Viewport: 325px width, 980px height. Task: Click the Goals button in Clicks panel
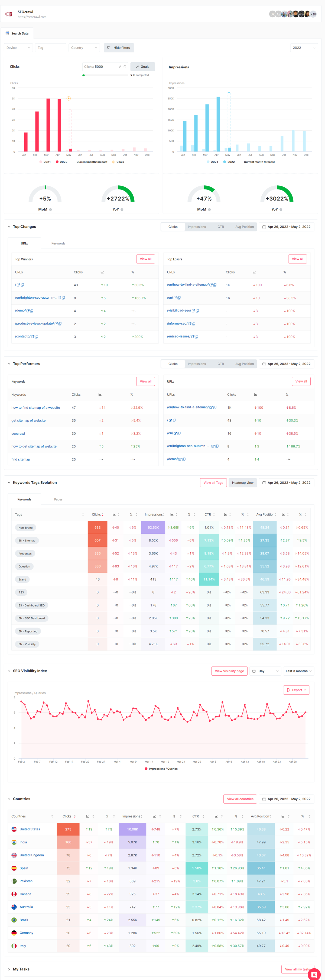click(x=142, y=67)
